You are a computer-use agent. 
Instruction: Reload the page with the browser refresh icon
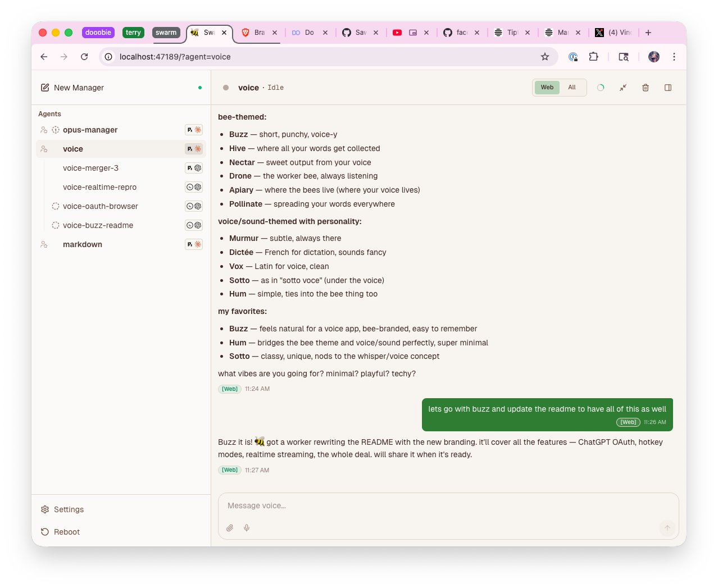(84, 57)
